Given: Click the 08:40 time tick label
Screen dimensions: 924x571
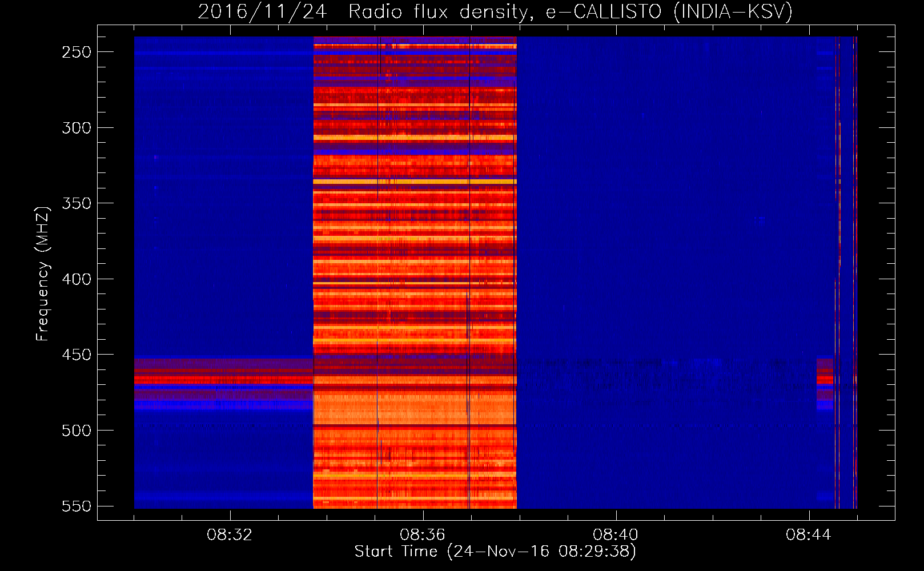Looking at the screenshot, I should pos(616,535).
